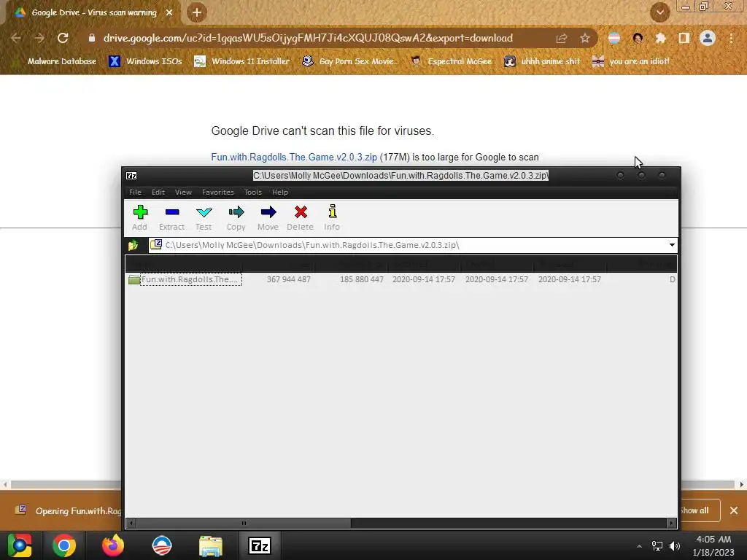747x560 pixels.
Task: Open the Espectral McGee bookmark
Action: (x=451, y=61)
